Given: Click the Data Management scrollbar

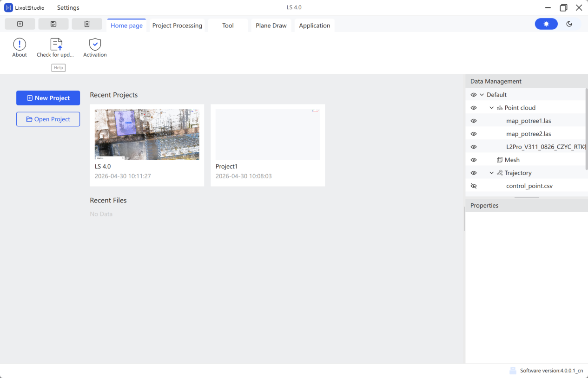Looking at the screenshot, I should tap(586, 129).
